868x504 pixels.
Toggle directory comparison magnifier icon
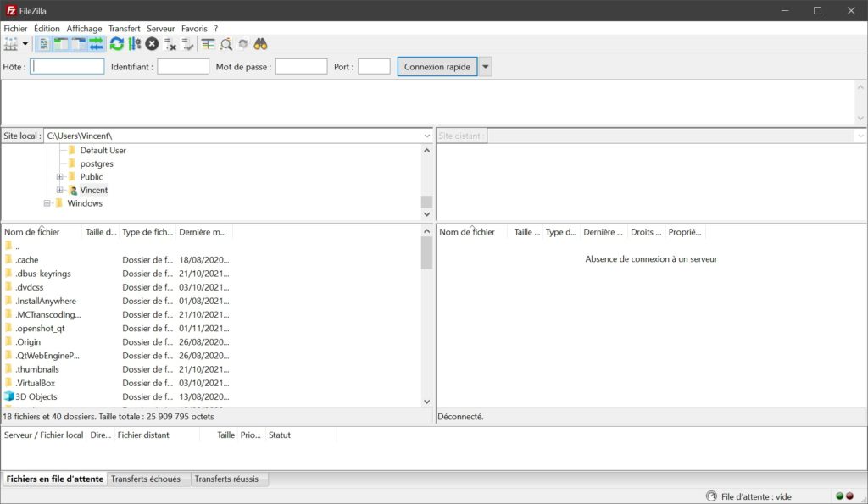(225, 44)
